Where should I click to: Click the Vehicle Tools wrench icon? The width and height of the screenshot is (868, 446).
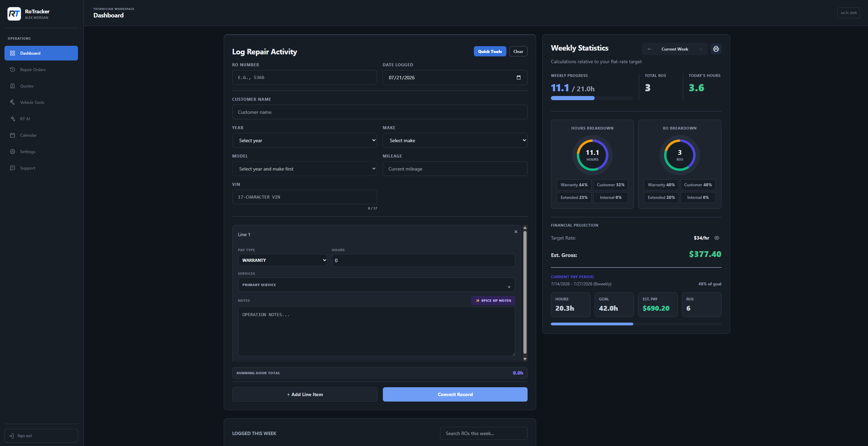(13, 103)
